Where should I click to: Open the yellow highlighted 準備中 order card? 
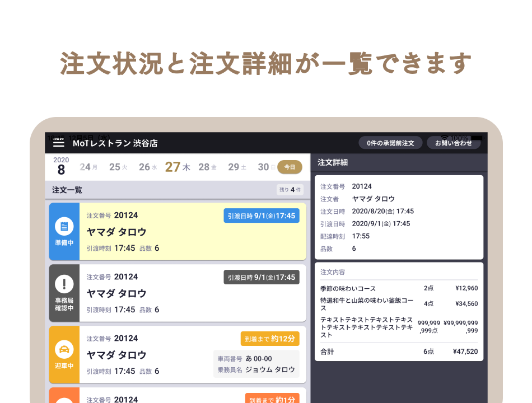point(178,232)
